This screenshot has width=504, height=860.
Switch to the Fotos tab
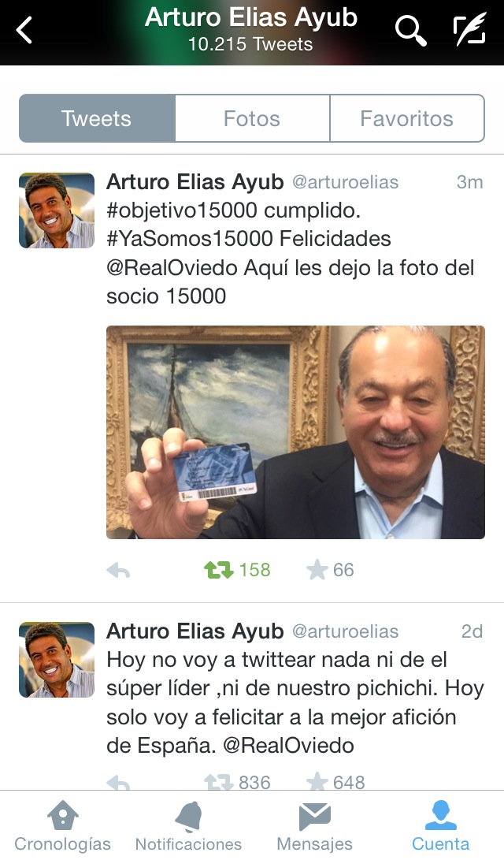pyautogui.click(x=252, y=118)
